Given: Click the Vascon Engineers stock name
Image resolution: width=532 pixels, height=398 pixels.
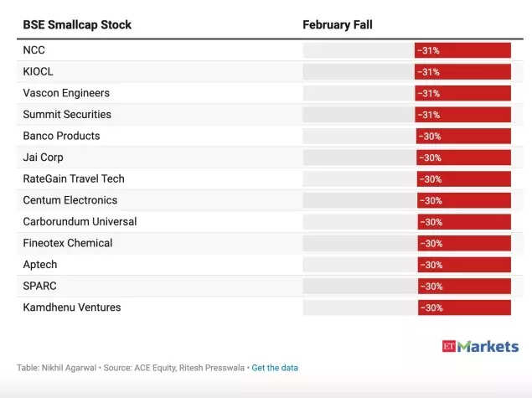Looking at the screenshot, I should point(66,93).
